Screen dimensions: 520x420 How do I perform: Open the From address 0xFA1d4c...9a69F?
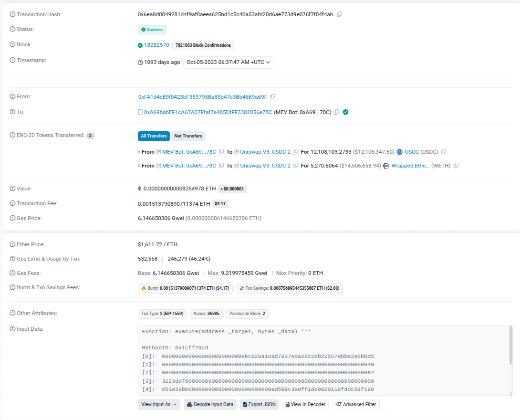pyautogui.click(x=203, y=97)
